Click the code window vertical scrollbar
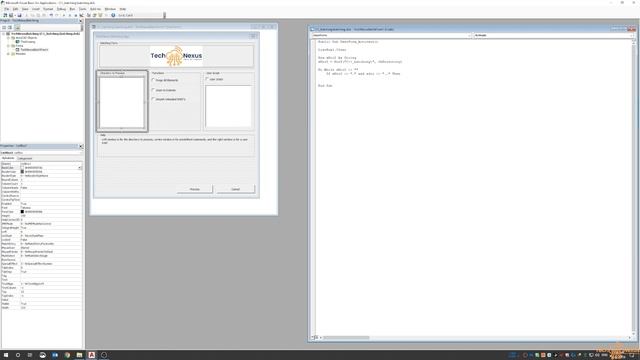 (x=633, y=187)
